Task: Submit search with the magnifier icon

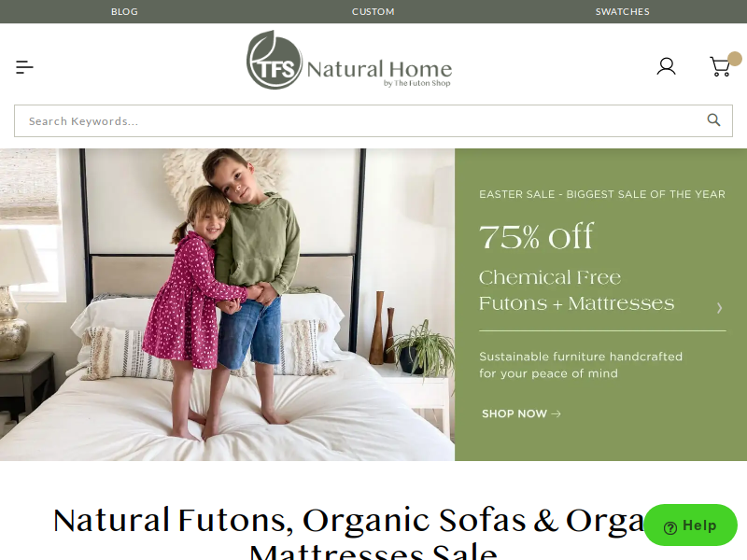Action: [713, 120]
